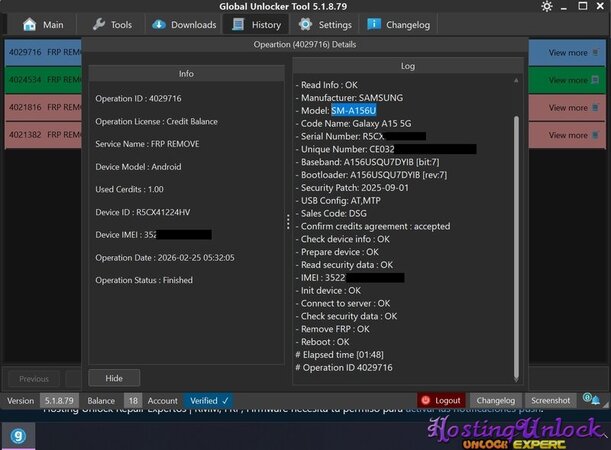The height and width of the screenshot is (450, 611).
Task: Click the panel splitter dots handle
Action: click(x=288, y=222)
